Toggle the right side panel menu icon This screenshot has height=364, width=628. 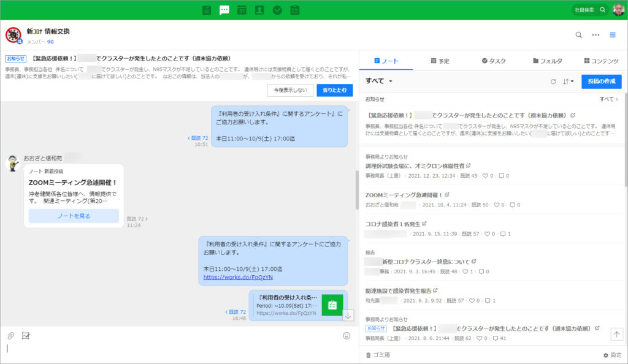click(x=612, y=35)
